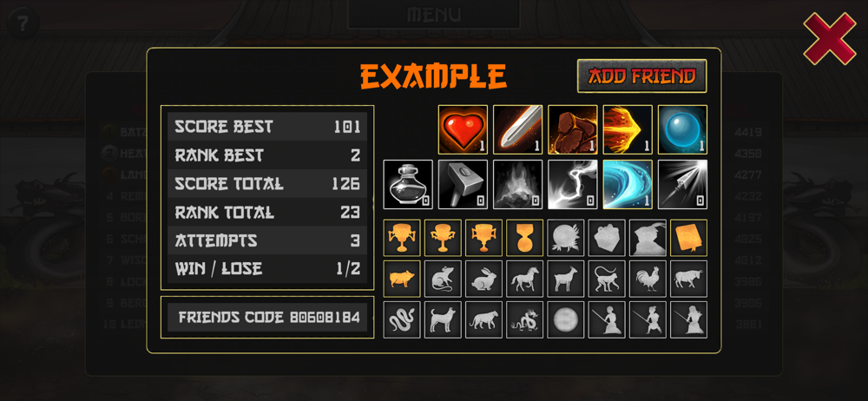Open the Menu header at top
This screenshot has height=401, width=868.
point(434,14)
